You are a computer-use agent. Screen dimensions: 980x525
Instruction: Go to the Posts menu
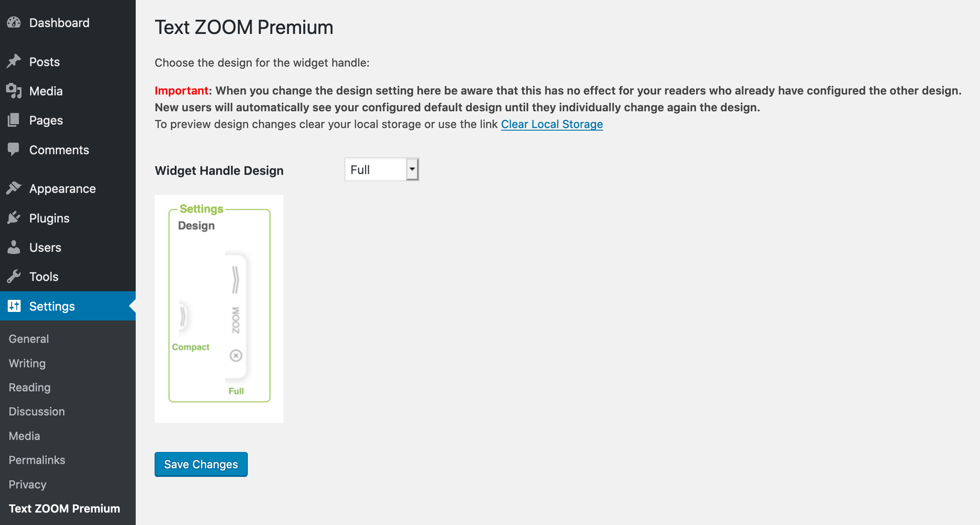pos(68,62)
